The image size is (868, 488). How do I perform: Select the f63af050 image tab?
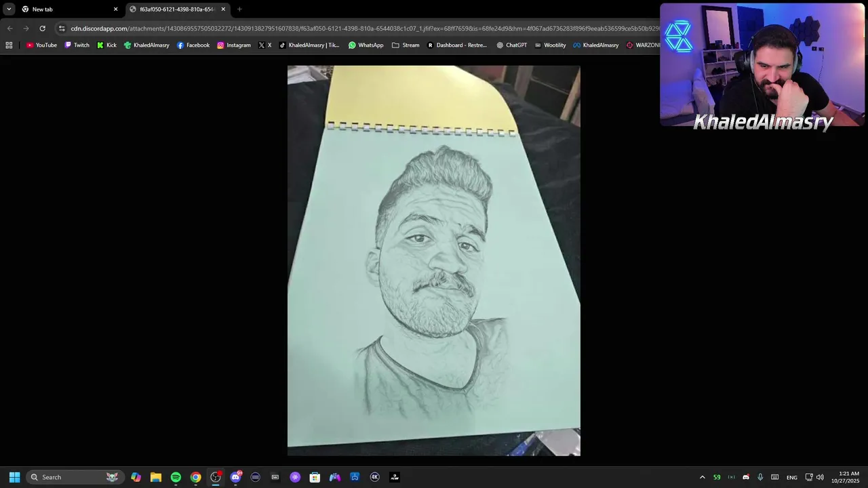tap(178, 9)
